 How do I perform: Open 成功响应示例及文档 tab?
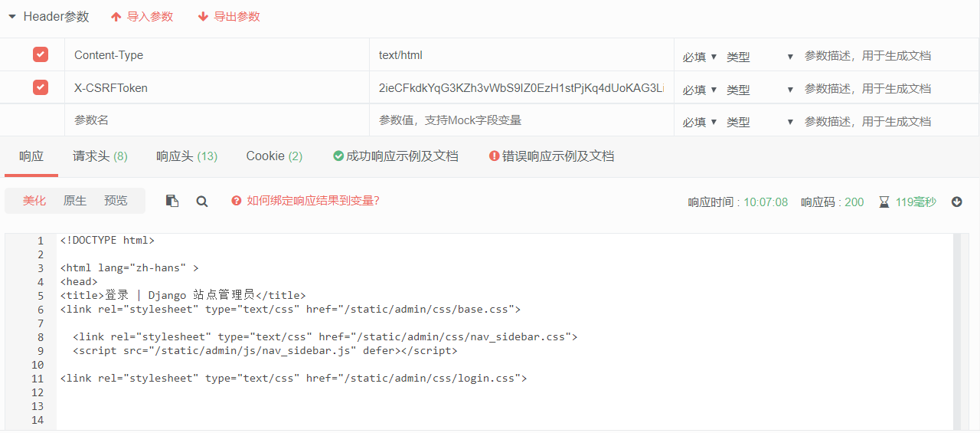tap(396, 156)
